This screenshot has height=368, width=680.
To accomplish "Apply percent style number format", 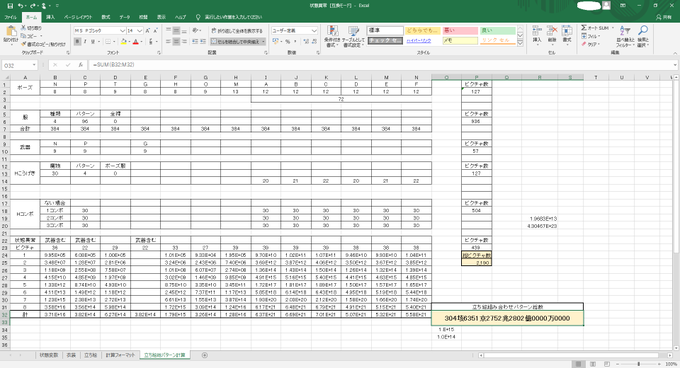I will pyautogui.click(x=288, y=42).
